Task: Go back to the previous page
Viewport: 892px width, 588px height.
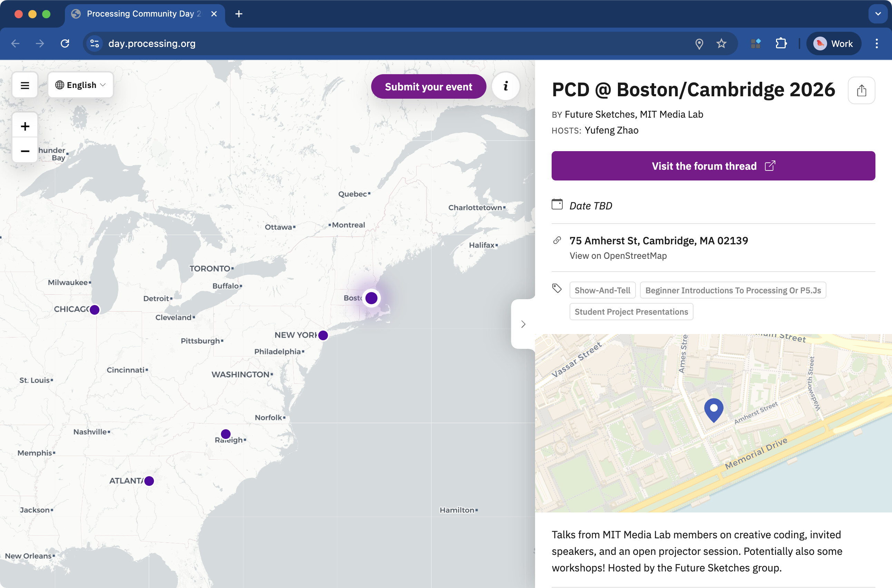Action: (x=16, y=43)
